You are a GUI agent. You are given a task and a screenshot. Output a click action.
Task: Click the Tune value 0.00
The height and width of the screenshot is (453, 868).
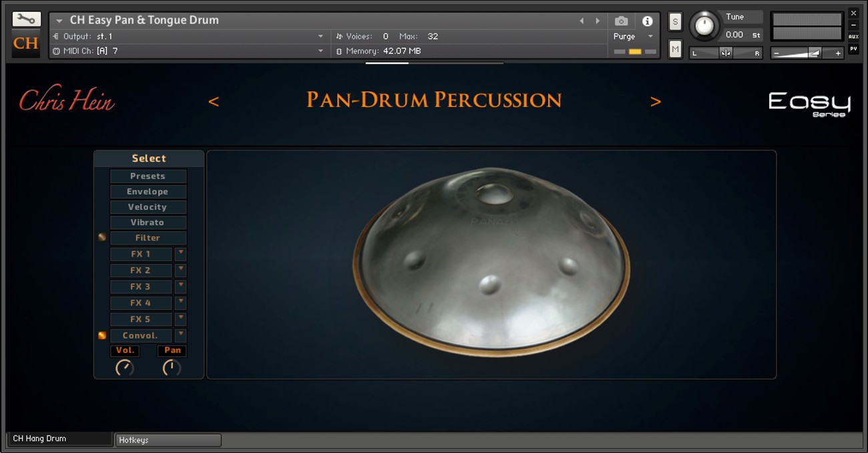pos(734,35)
